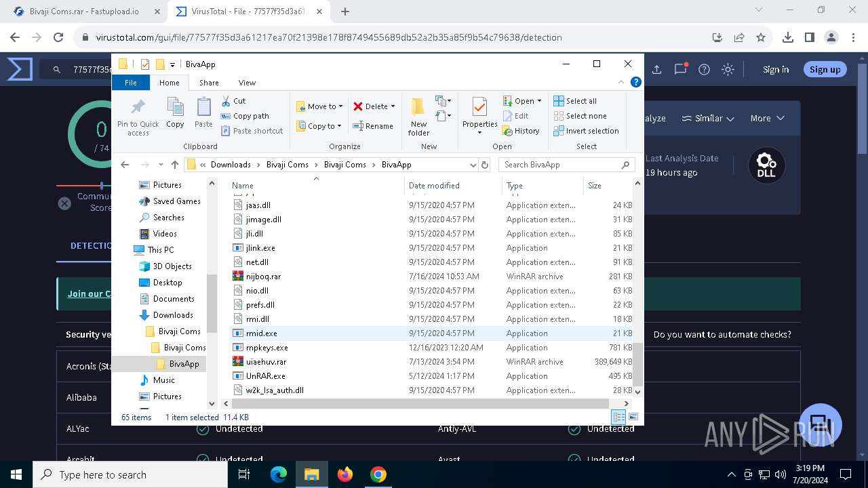
Task: Click the file list vertical scrollbar
Action: coord(637,365)
